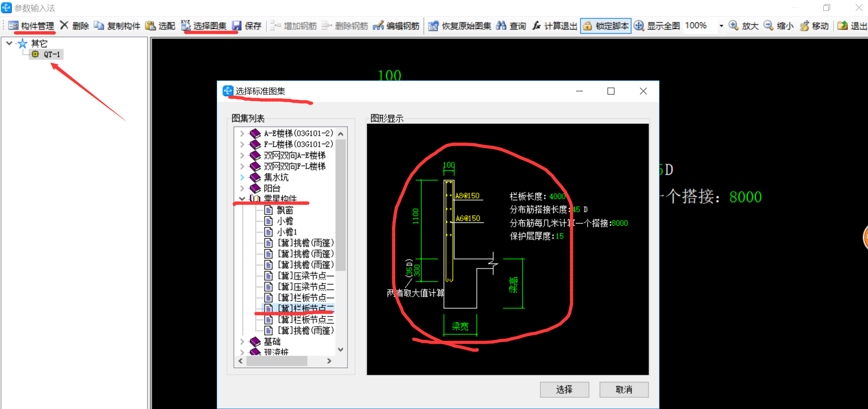
Task: Expand A-E楼梯(03G101-2) atlas node
Action: click(242, 133)
